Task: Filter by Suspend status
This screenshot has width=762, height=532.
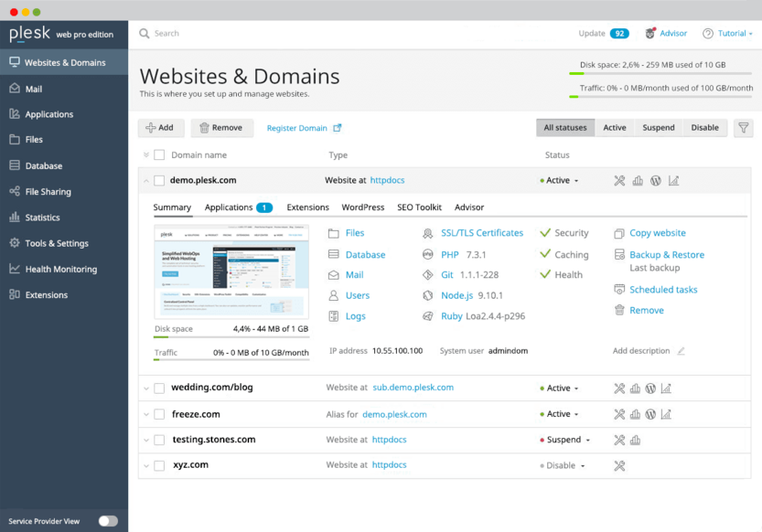Action: pos(659,128)
